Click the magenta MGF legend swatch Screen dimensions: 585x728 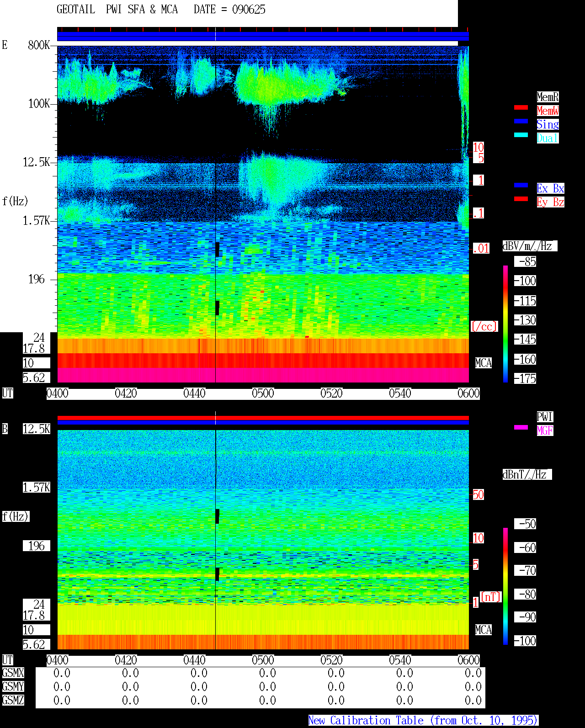[x=521, y=427]
